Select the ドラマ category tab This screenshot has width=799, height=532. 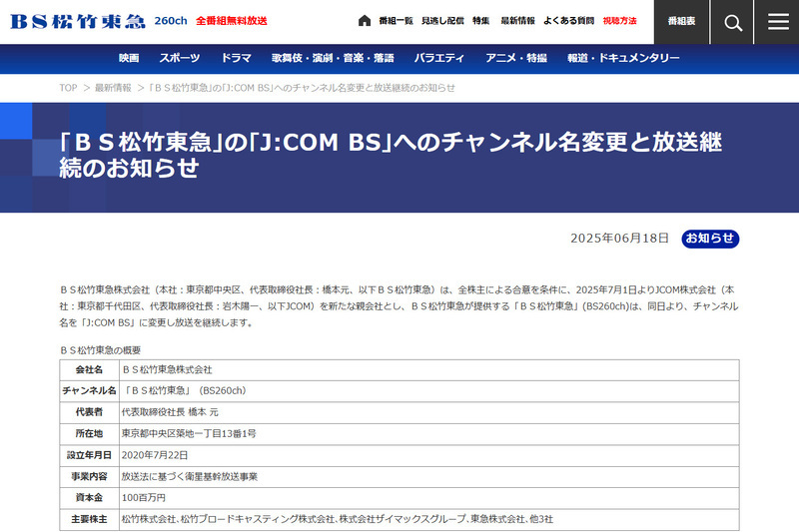(236, 58)
